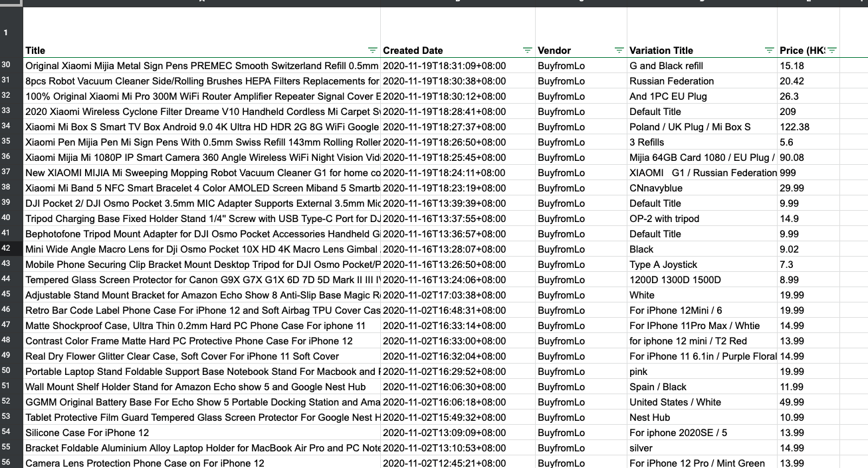The image size is (868, 468).
Task: Select the United States / White variation cell
Action: tap(702, 402)
